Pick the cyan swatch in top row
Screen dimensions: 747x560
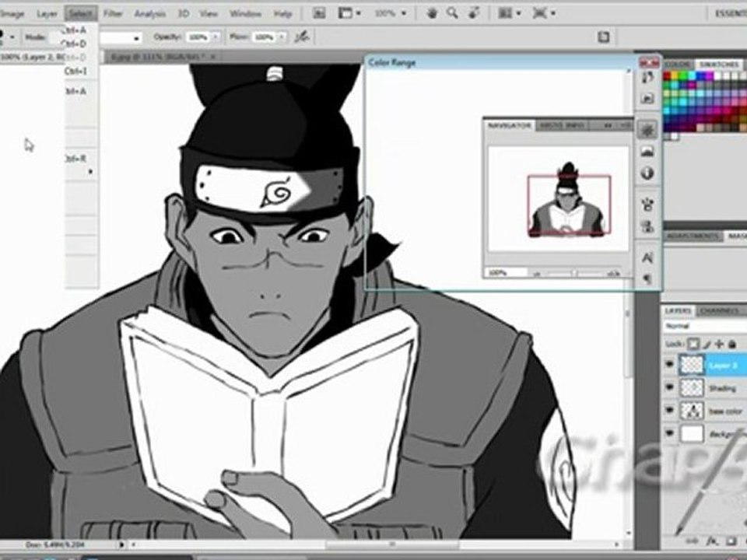[691, 75]
